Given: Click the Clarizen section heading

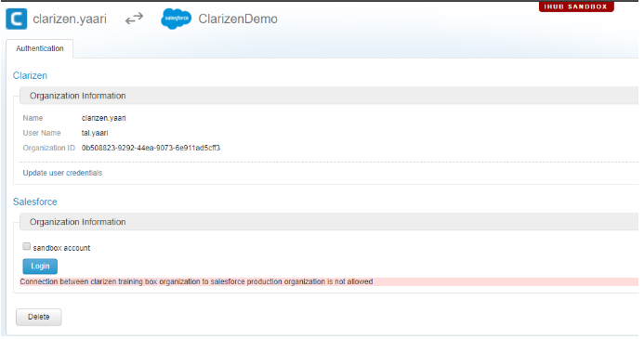Looking at the screenshot, I should coord(30,75).
